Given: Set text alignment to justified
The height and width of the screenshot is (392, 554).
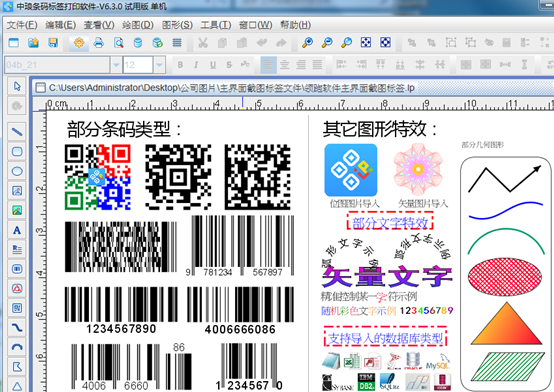Looking at the screenshot, I should pyautogui.click(x=317, y=65).
